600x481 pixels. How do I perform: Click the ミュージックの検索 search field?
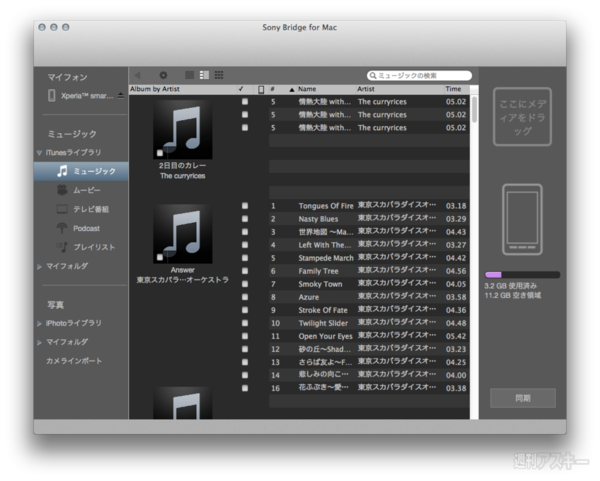pyautogui.click(x=419, y=75)
